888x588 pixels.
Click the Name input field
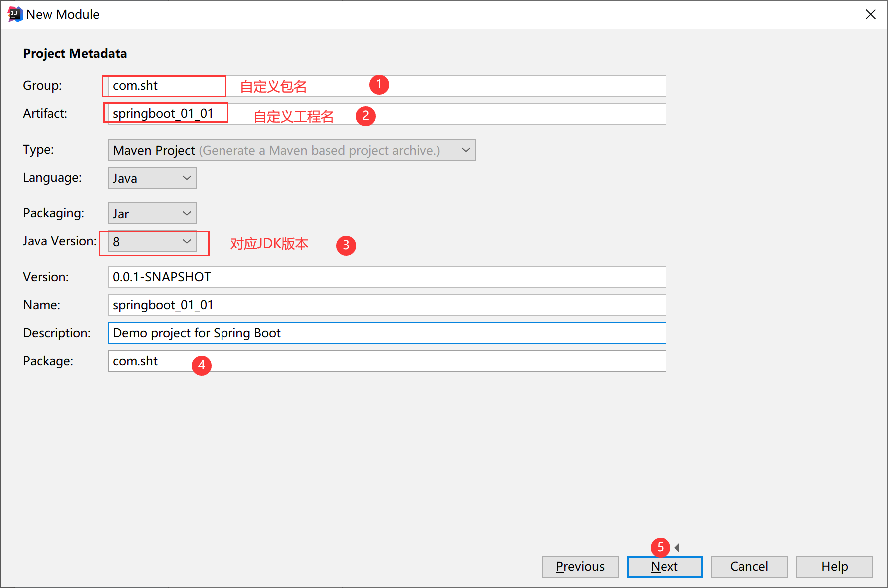[387, 305]
